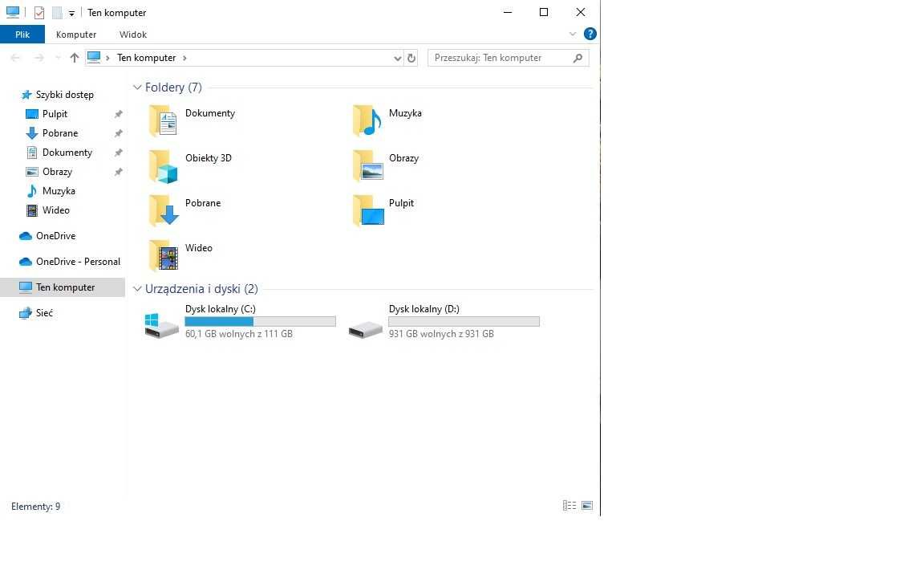Viewport: 924px width, 578px height.
Task: Open the address bar history dropdown
Action: [397, 58]
